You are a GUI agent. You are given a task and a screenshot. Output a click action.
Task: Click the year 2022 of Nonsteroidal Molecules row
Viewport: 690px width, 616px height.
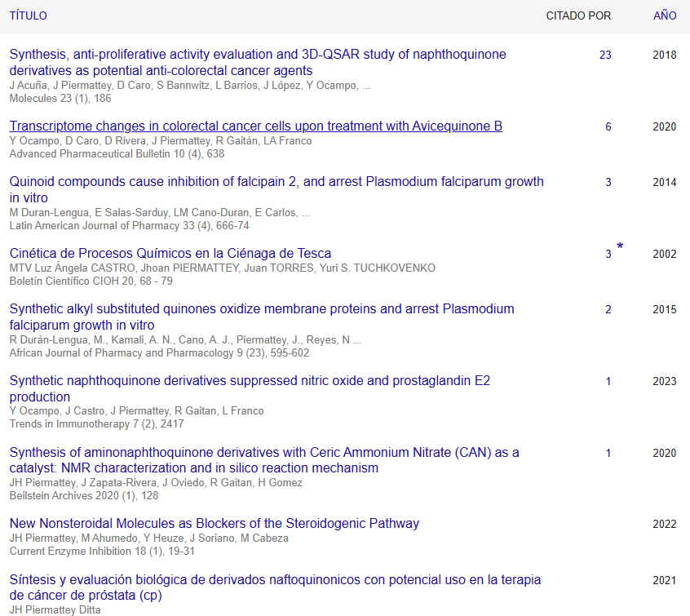click(x=665, y=525)
